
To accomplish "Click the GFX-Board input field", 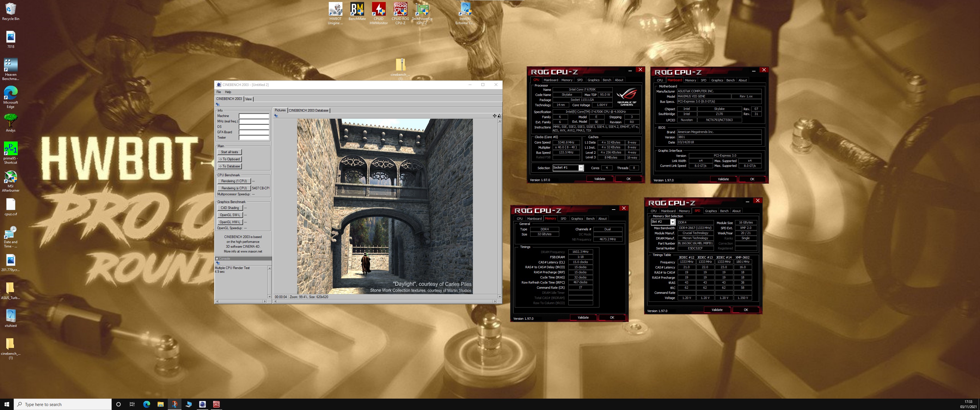I will (x=254, y=132).
